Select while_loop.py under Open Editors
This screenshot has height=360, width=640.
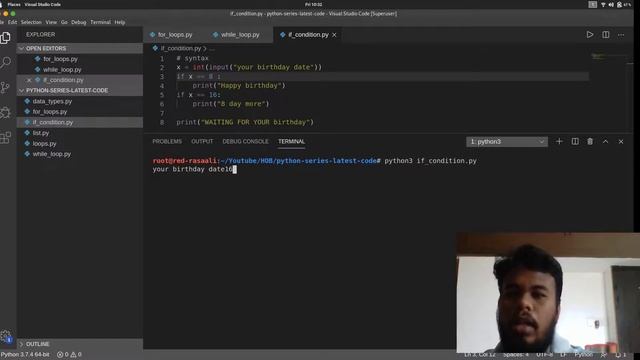(80, 70)
